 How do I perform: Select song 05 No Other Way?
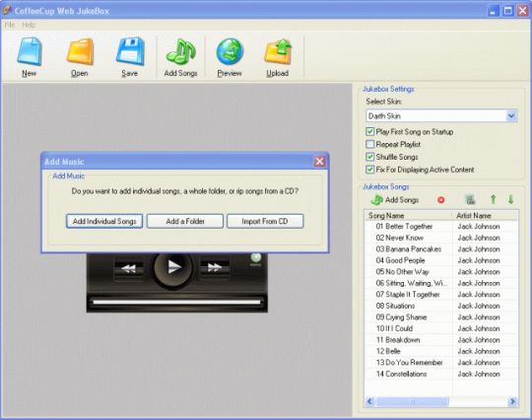click(402, 272)
